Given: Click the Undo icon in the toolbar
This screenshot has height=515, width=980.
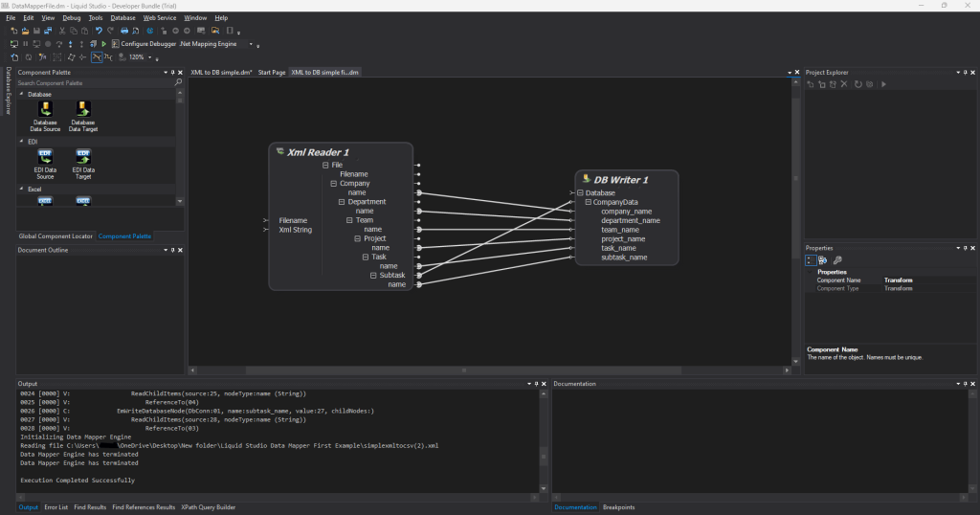Looking at the screenshot, I should pos(99,31).
